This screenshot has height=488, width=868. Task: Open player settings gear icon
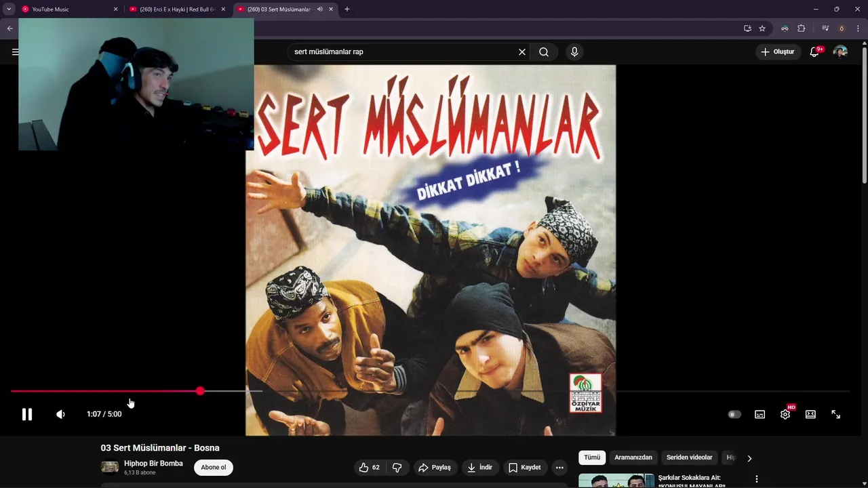coord(785,414)
